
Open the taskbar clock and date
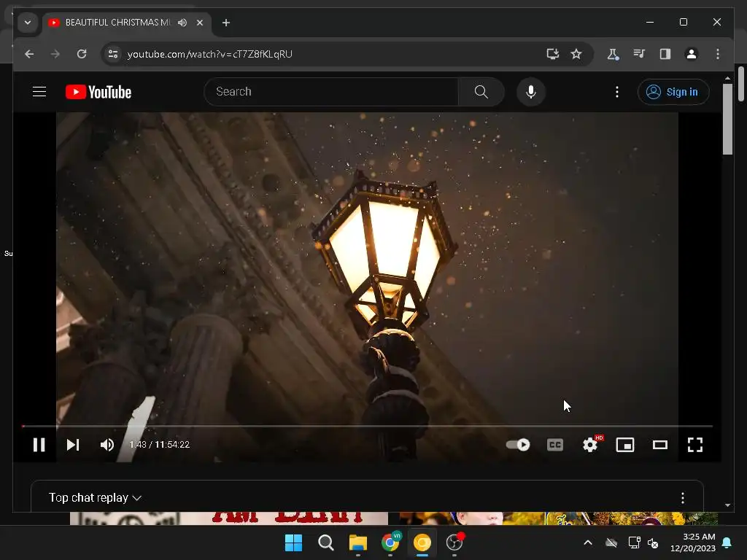tap(693, 542)
